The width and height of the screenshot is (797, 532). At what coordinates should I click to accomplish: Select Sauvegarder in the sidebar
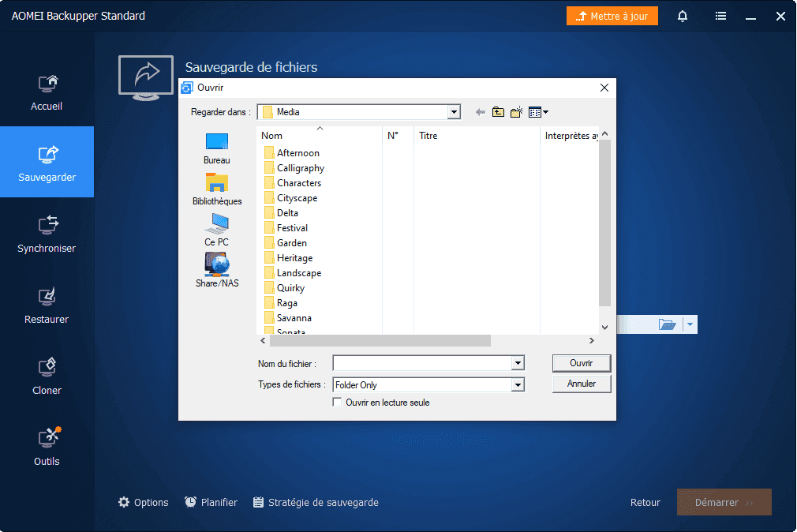click(47, 162)
